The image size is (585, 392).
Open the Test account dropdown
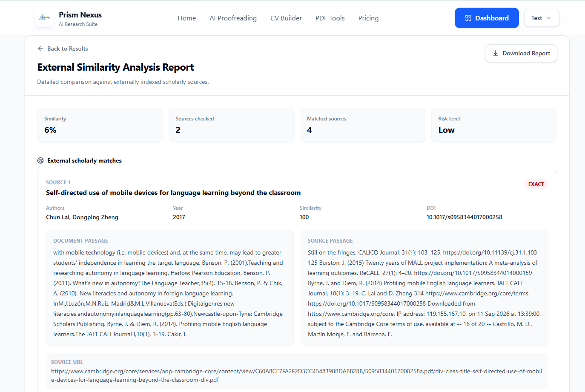coord(542,18)
